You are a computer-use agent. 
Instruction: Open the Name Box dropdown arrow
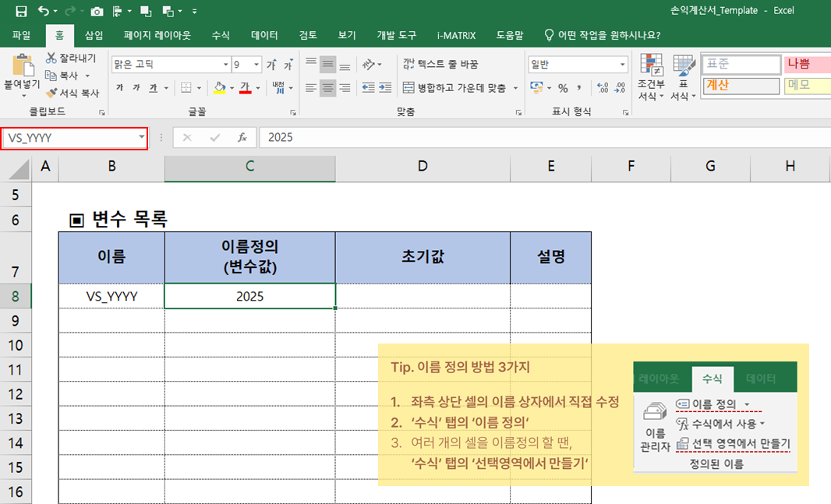pyautogui.click(x=141, y=138)
